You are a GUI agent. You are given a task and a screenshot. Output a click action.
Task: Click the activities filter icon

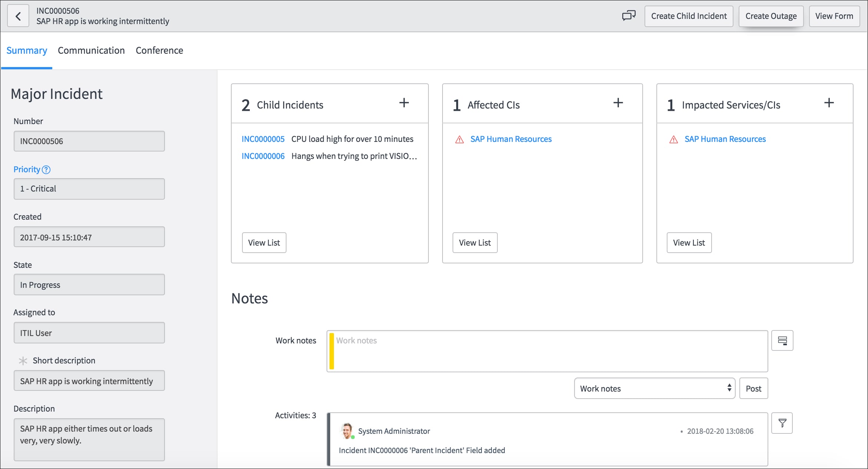pyautogui.click(x=782, y=422)
